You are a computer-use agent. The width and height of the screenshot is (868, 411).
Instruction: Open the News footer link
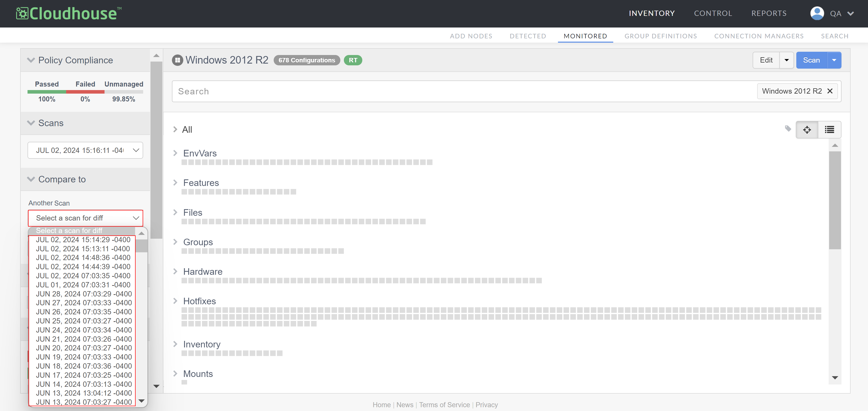click(405, 405)
